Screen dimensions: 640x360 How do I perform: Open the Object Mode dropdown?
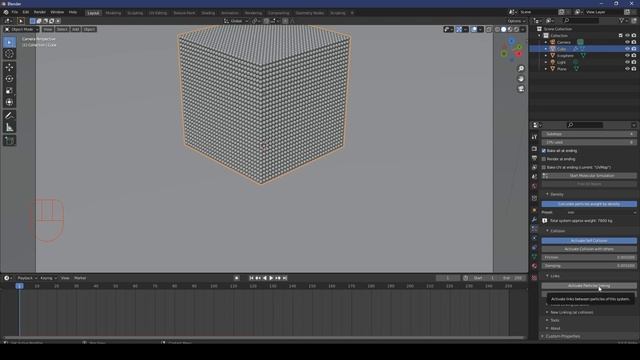[21, 29]
